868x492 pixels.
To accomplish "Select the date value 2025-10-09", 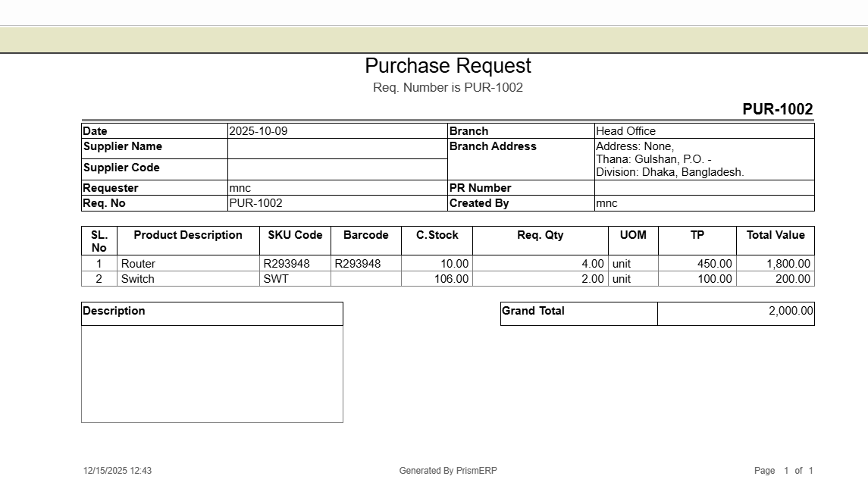I will click(x=259, y=131).
